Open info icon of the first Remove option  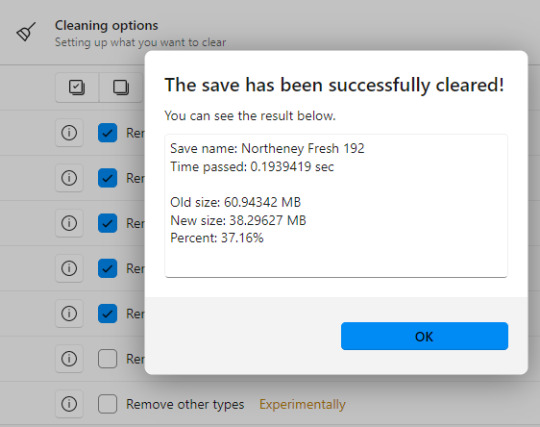(69, 133)
